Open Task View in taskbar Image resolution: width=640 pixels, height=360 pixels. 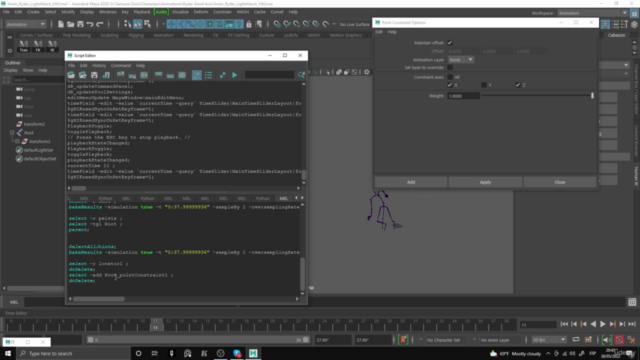[155, 353]
